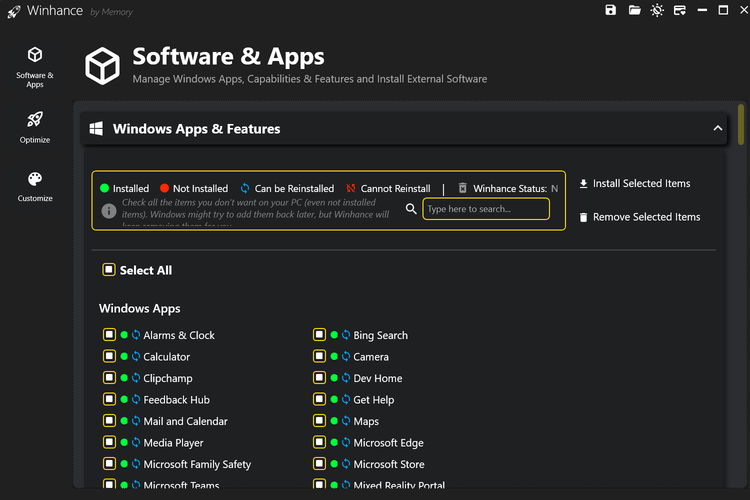Click the green status dot beside Media Player

click(124, 443)
